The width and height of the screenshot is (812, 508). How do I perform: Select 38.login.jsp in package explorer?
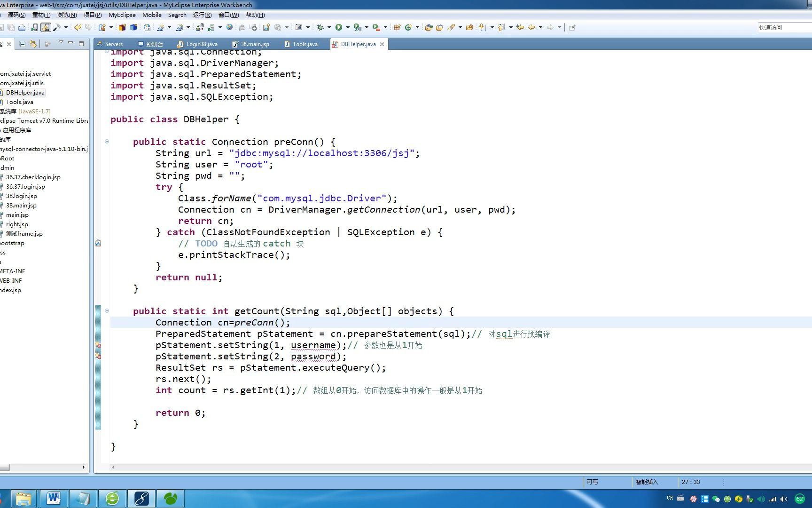coord(21,196)
